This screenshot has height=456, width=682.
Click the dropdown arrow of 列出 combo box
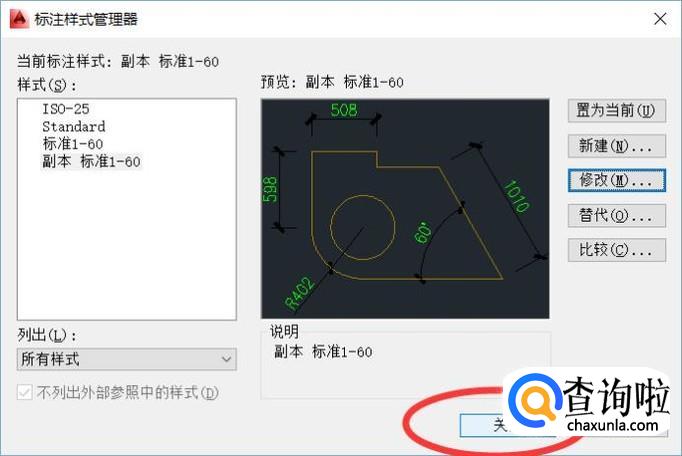pos(226,359)
